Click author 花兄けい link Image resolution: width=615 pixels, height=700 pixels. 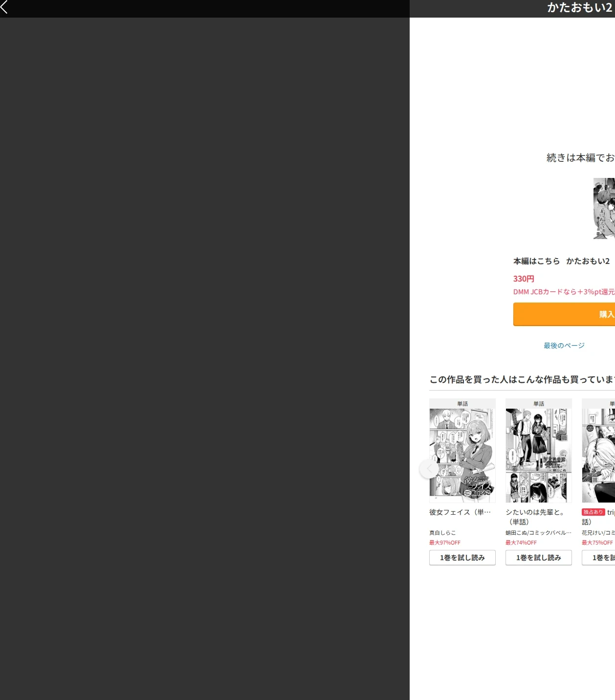click(x=592, y=532)
